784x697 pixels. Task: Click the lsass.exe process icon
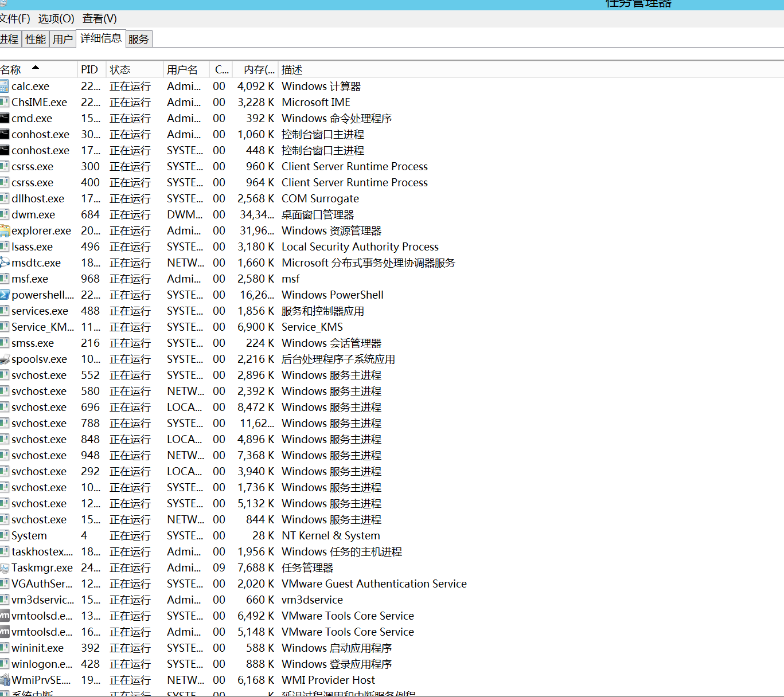coord(5,247)
